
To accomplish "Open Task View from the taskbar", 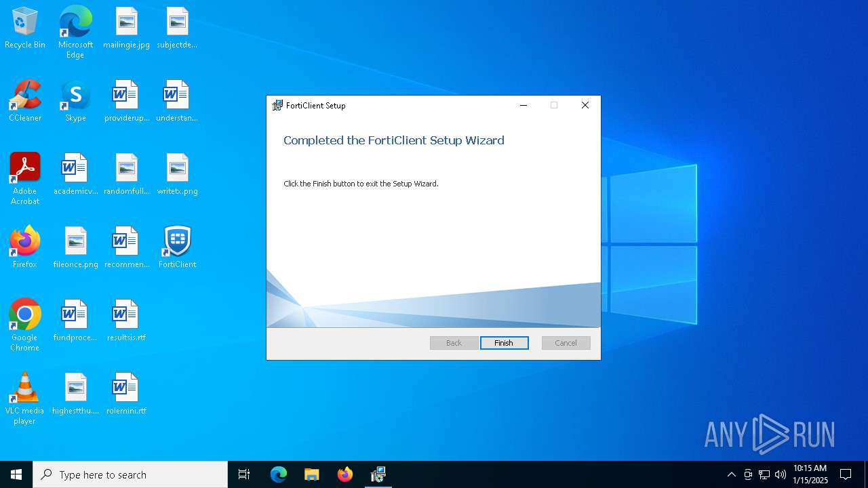I will (x=244, y=474).
